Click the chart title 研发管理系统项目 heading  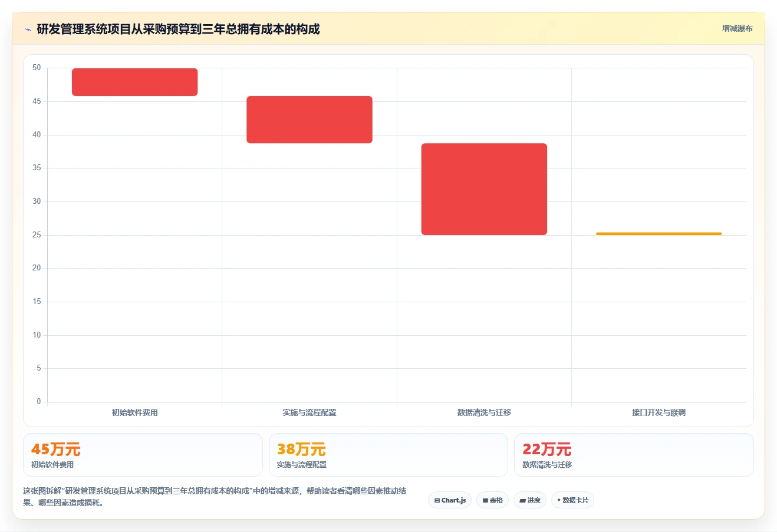[x=178, y=29]
